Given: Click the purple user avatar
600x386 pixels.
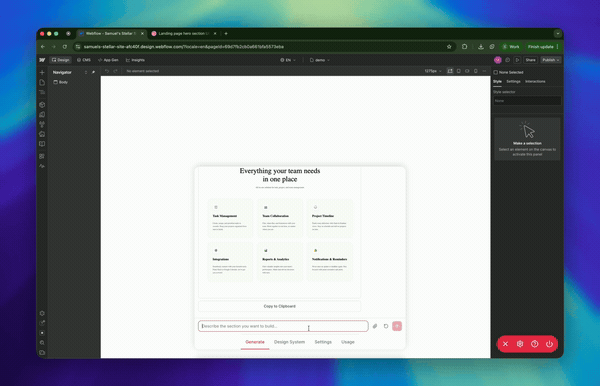Looking at the screenshot, I should pyautogui.click(x=498, y=60).
